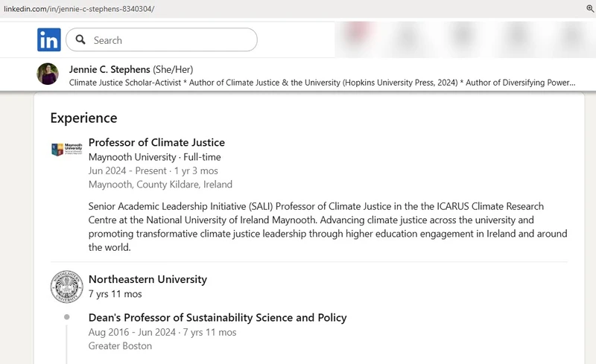Open Jennie C. Stephens profile photo
Screen dimensions: 596x364
(x=48, y=74)
